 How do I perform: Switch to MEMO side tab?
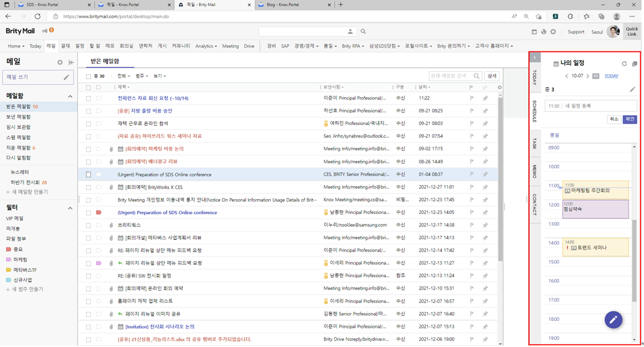pos(535,171)
